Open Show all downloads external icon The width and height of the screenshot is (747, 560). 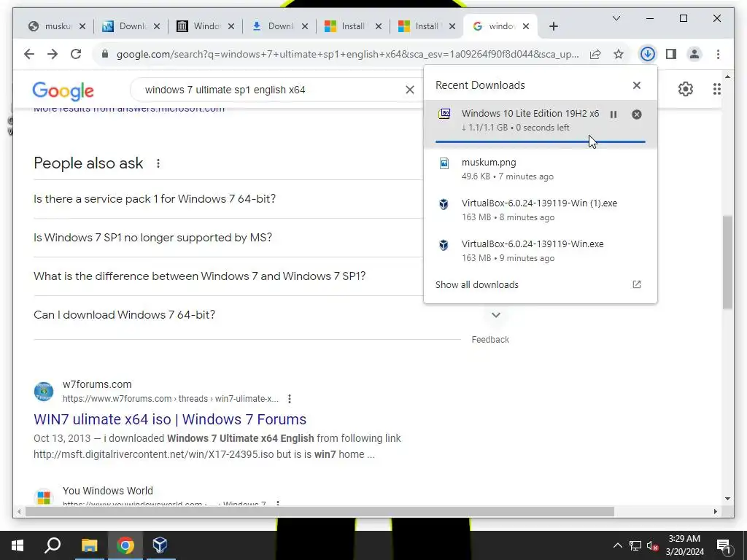coord(636,284)
